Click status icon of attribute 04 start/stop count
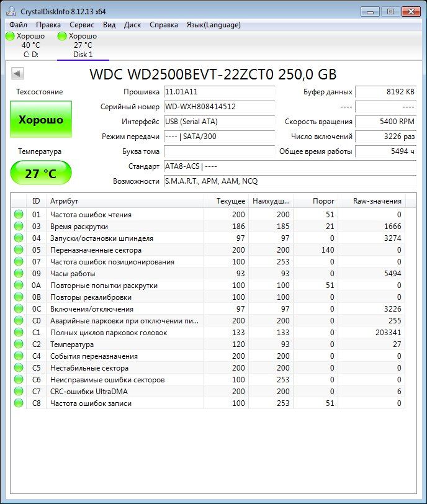 [x=19, y=238]
